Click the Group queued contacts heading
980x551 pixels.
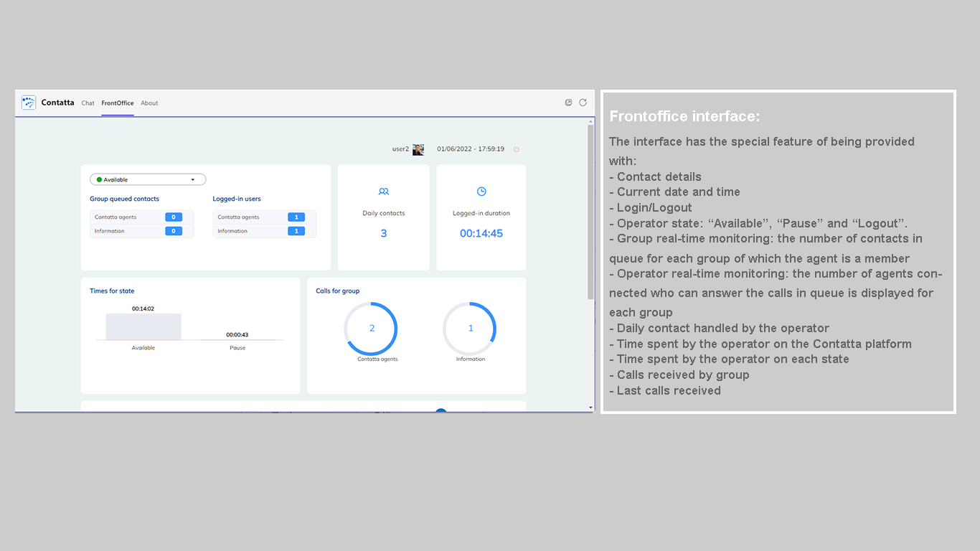(x=124, y=199)
